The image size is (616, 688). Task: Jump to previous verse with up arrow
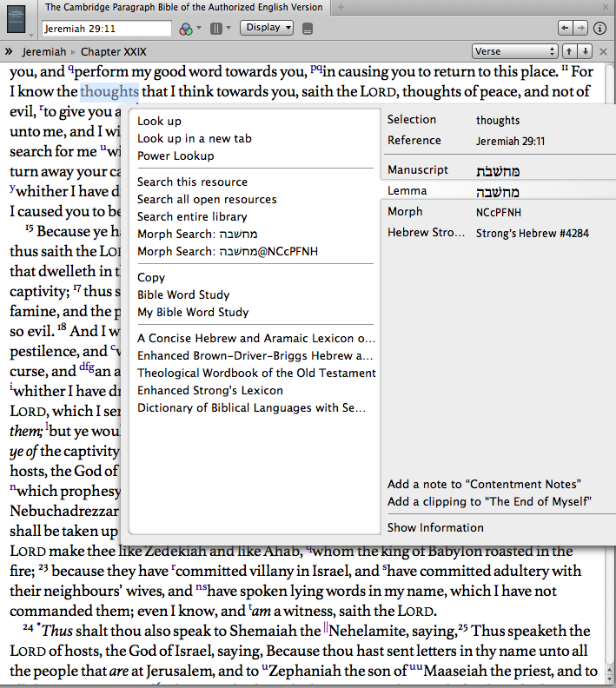[x=569, y=51]
